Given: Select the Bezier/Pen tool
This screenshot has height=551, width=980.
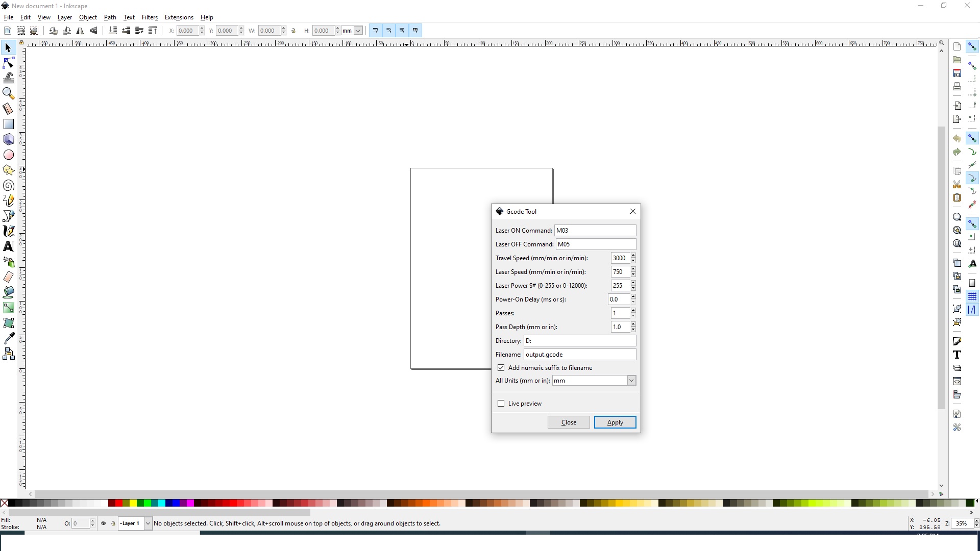Looking at the screenshot, I should (9, 216).
